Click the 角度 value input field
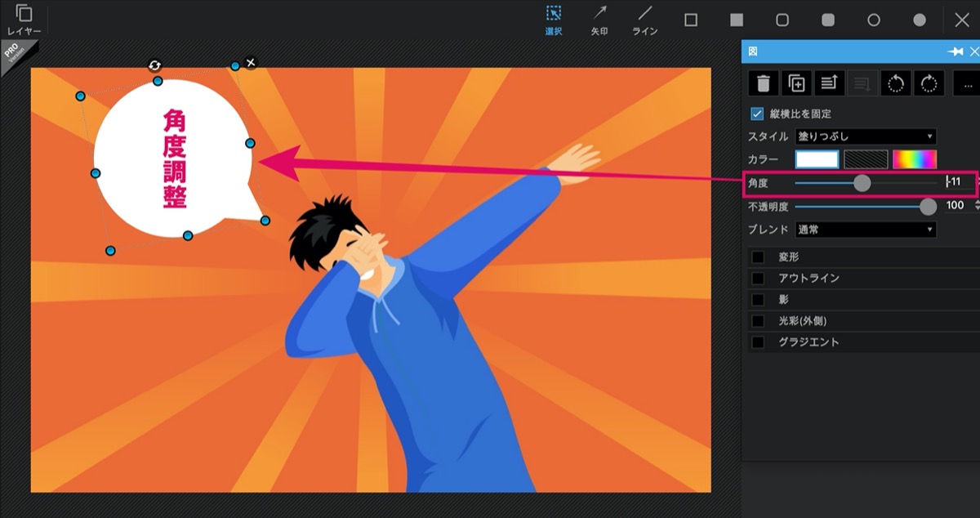Viewport: 980px width, 518px height. pyautogui.click(x=960, y=181)
